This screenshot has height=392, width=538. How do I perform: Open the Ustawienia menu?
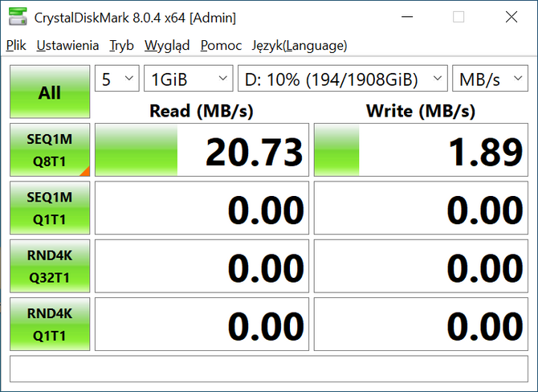tap(67, 45)
